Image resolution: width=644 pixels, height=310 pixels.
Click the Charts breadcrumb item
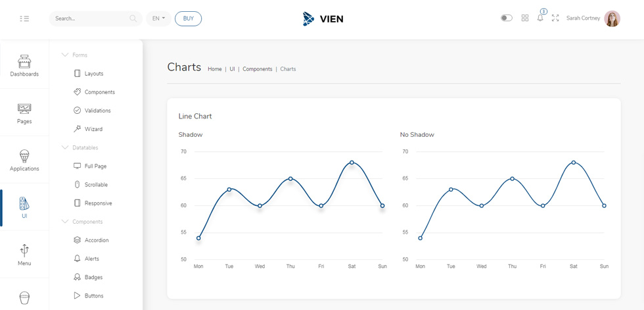[288, 69]
